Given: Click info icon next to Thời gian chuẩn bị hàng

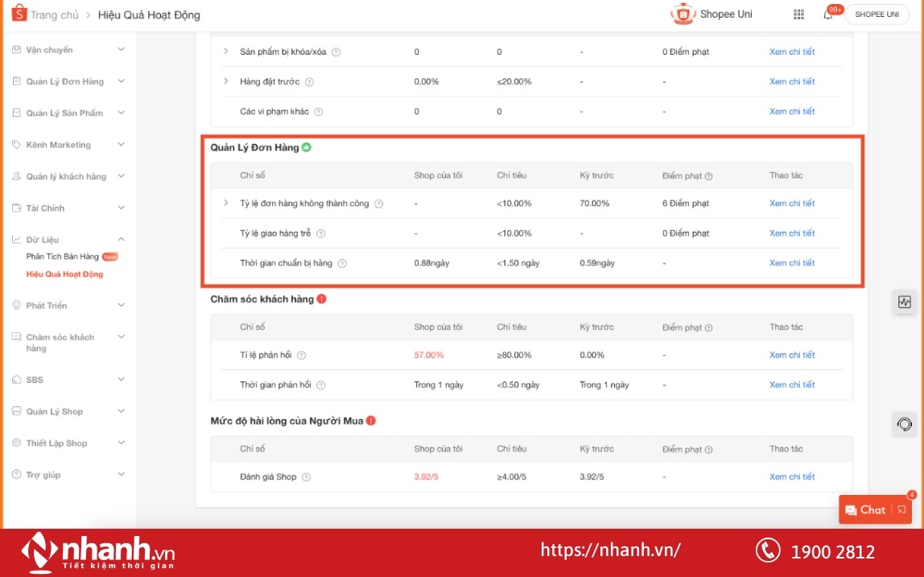Looking at the screenshot, I should click(342, 263).
